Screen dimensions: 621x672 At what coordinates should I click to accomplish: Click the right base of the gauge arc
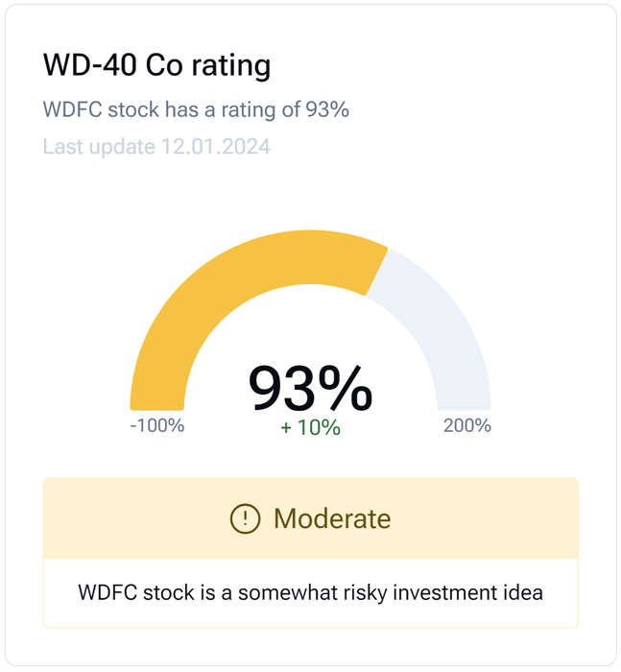(465, 403)
